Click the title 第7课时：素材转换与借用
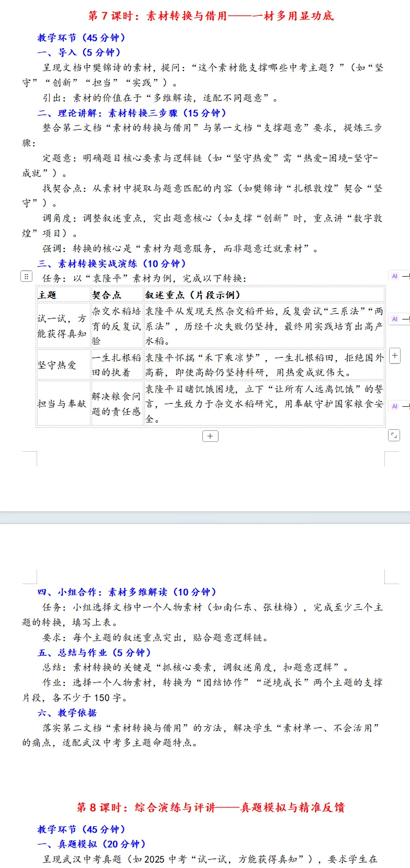The height and width of the screenshot is (868, 410). coord(211,16)
